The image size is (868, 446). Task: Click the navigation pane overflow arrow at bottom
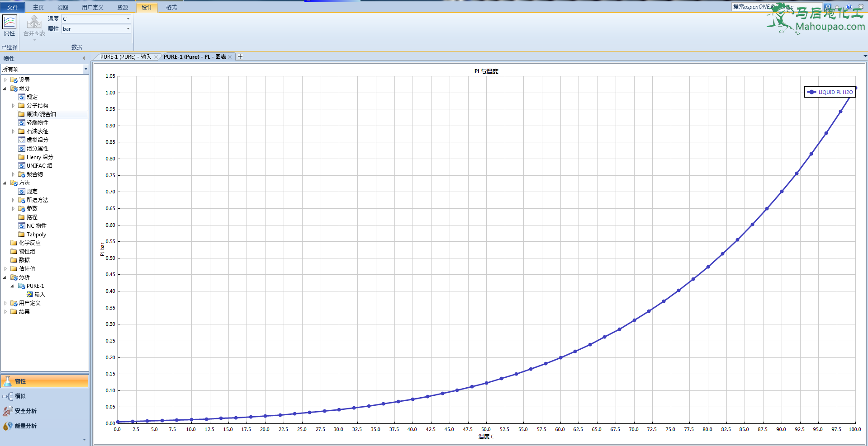pos(84,440)
